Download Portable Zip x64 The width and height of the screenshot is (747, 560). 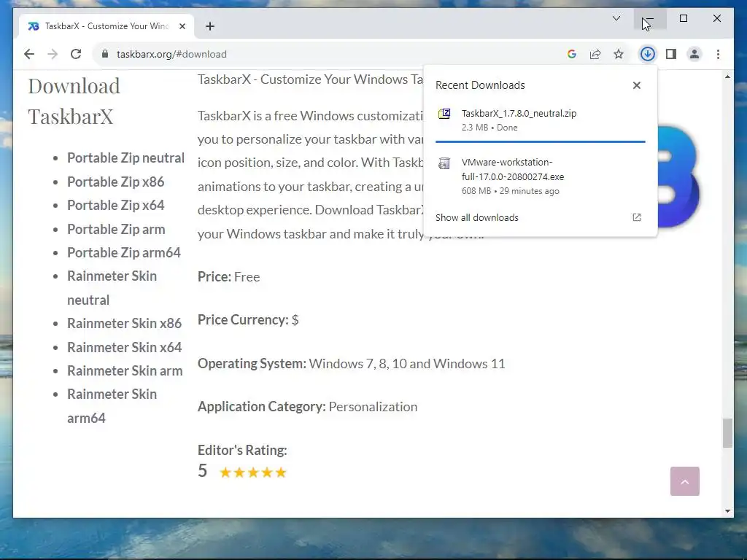pyautogui.click(x=116, y=205)
